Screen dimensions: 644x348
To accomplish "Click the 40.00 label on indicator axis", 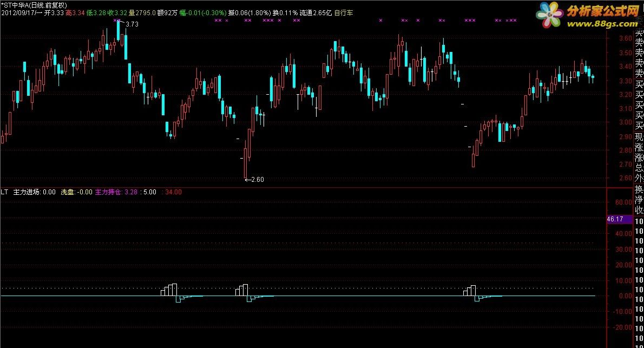I will tap(624, 233).
